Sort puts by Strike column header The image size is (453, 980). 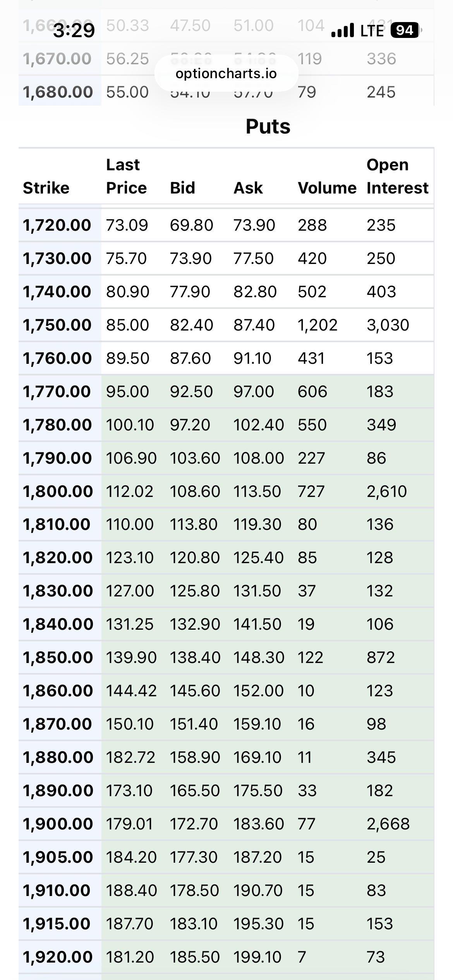pyautogui.click(x=46, y=188)
